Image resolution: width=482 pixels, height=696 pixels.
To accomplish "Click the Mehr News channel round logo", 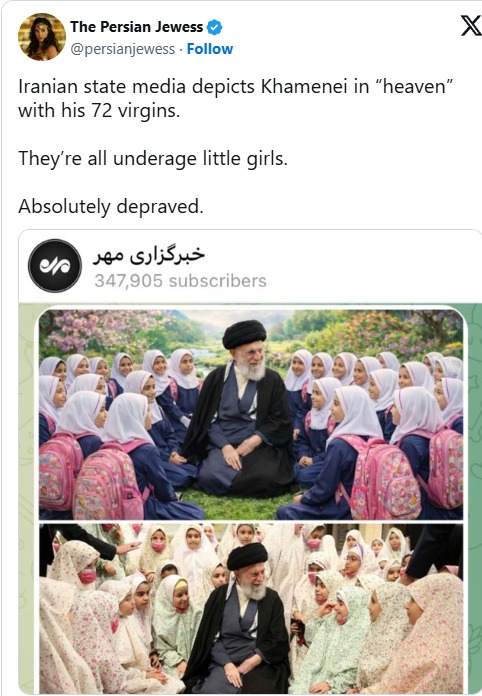I will coord(55,265).
